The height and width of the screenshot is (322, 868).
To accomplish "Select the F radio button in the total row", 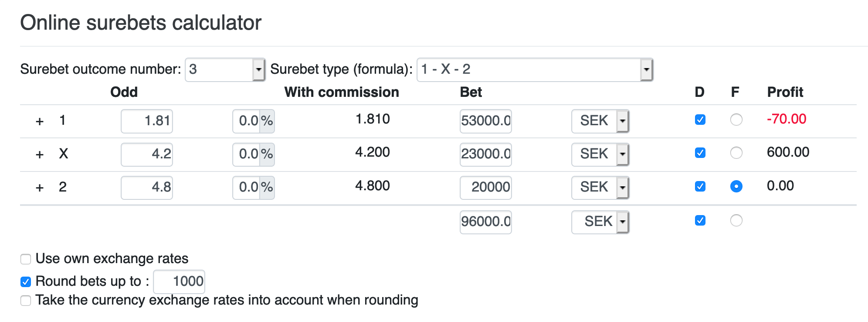I will tap(736, 221).
